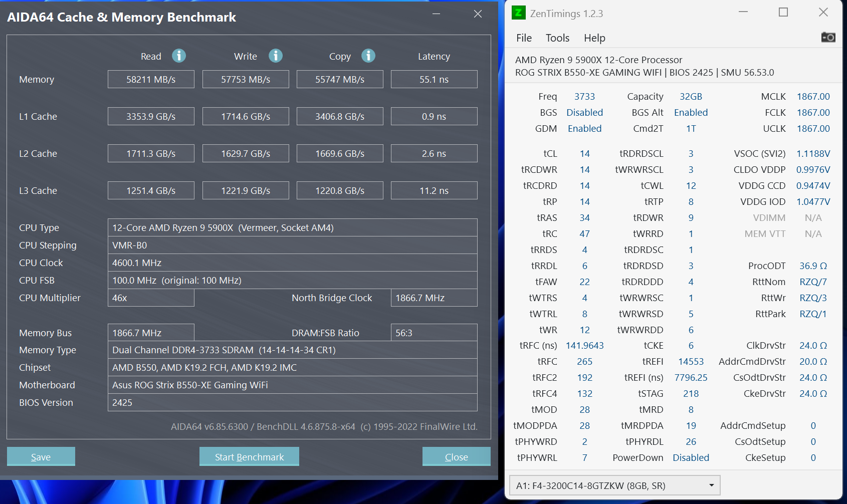Click the Copy info icon in AIDA64

368,56
